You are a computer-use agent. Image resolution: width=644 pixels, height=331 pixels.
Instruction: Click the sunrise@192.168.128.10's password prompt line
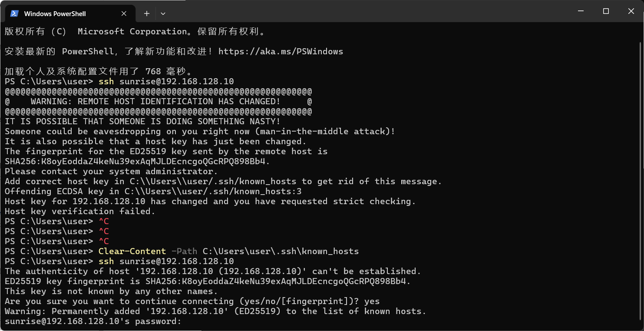point(93,321)
